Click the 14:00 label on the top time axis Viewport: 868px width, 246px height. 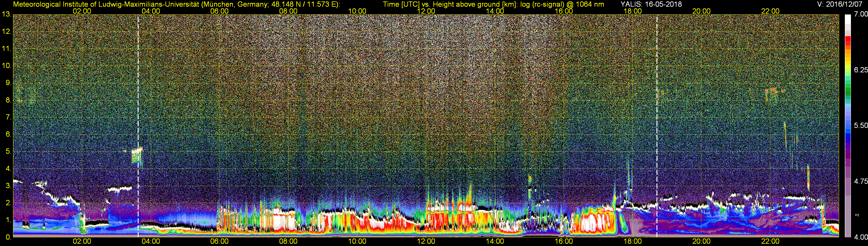495,11
